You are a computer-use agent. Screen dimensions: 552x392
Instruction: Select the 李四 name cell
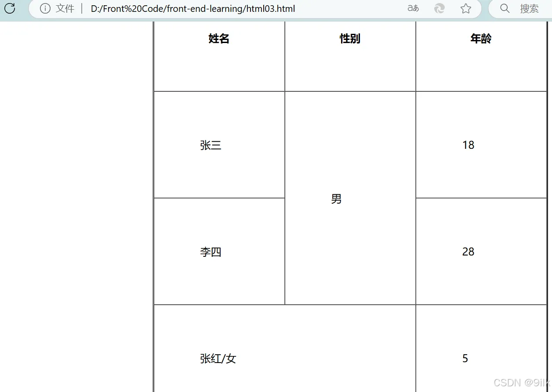(219, 252)
